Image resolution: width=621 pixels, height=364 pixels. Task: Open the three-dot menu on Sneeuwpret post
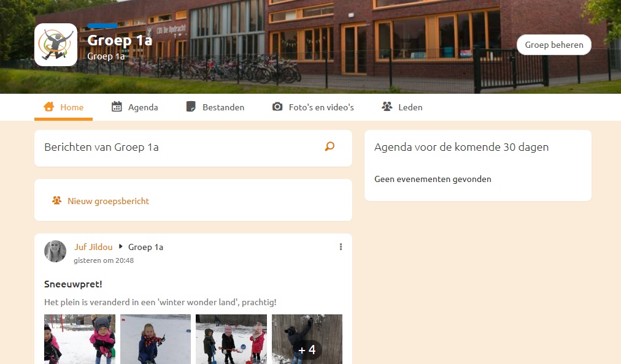pyautogui.click(x=341, y=247)
